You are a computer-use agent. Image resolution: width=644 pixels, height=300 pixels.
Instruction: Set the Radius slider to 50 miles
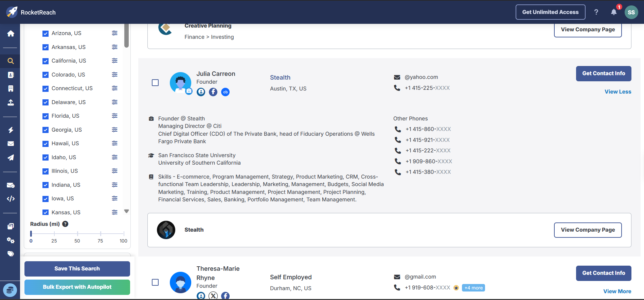77,234
